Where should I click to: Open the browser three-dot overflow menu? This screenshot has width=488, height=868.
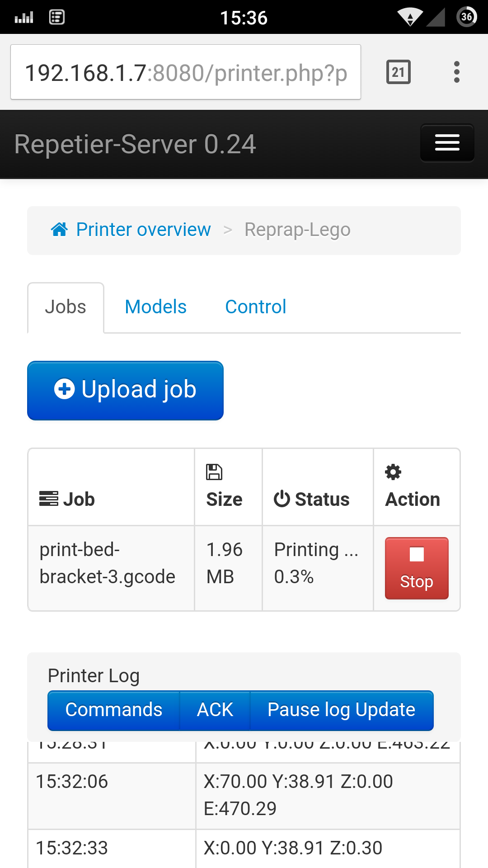[x=456, y=72]
